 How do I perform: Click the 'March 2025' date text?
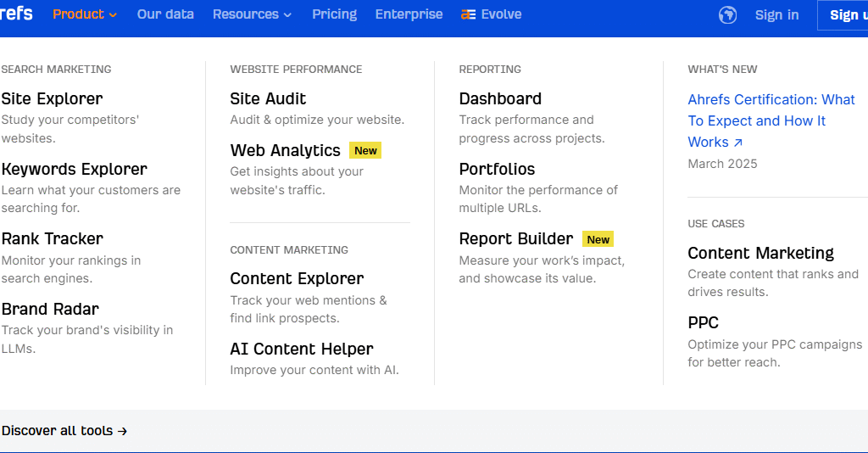[x=722, y=164]
